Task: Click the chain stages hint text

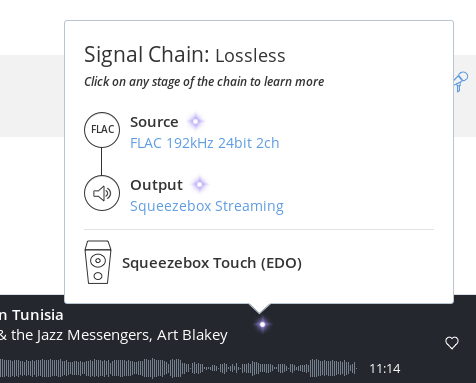Action: 204,82
